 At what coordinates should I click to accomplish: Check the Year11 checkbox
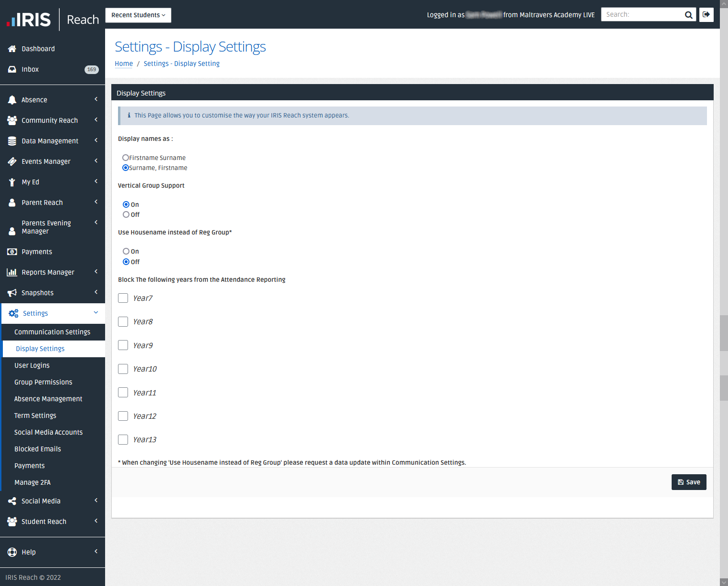(x=123, y=392)
